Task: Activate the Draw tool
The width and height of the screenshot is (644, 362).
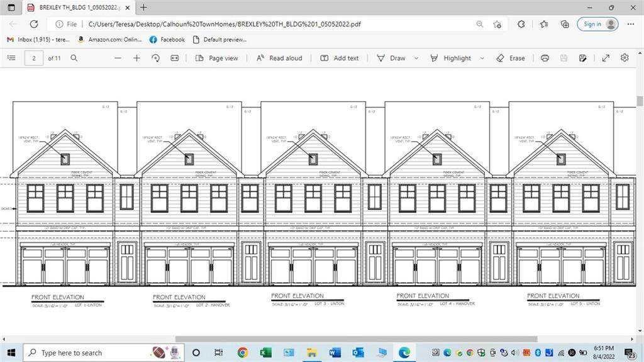Action: point(391,58)
